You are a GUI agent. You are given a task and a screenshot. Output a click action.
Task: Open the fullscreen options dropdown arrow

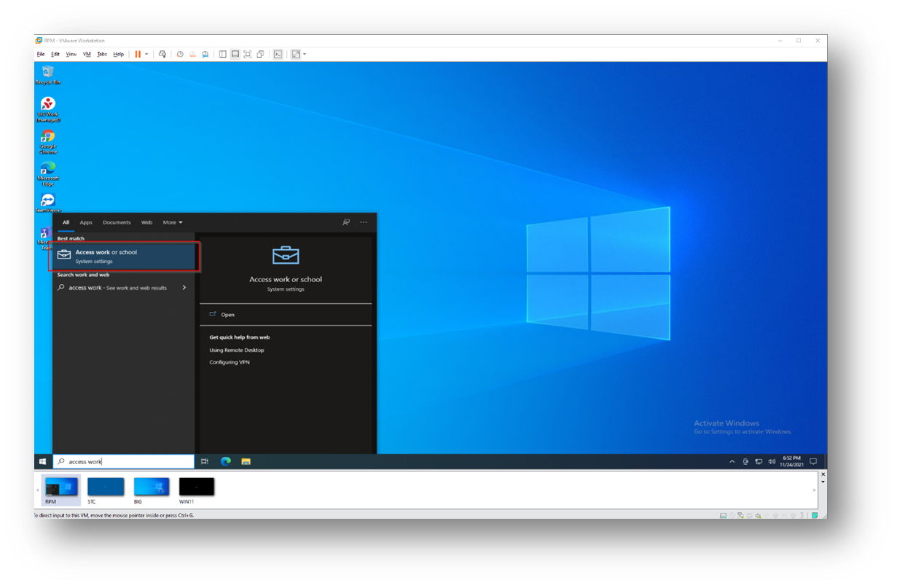[x=305, y=53]
